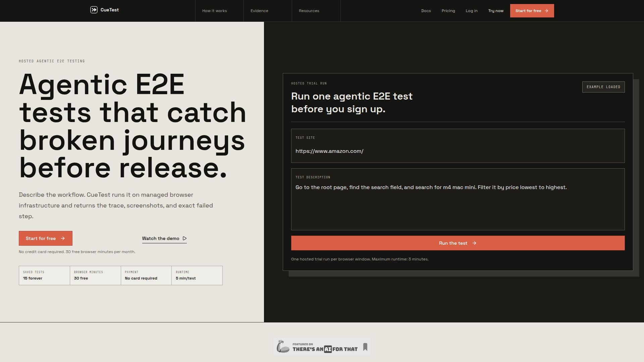644x362 pixels.
Task: Click the CueTest brand name in header
Action: coord(110,10)
